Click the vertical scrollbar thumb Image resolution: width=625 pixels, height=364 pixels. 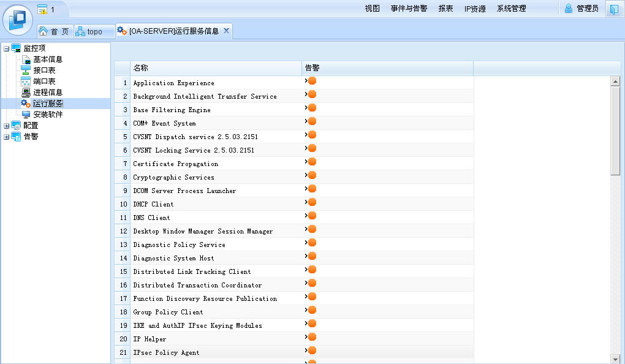pyautogui.click(x=615, y=131)
